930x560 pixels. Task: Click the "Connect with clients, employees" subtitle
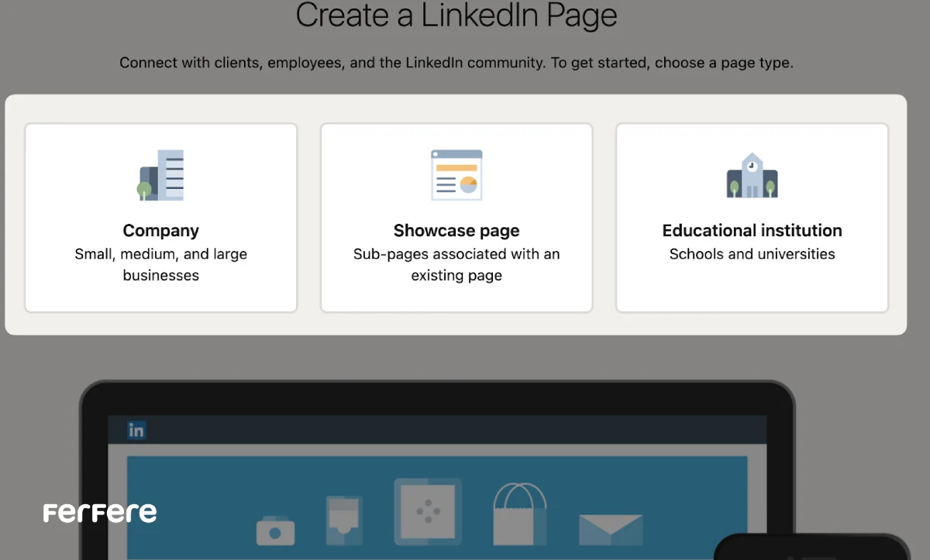click(456, 63)
